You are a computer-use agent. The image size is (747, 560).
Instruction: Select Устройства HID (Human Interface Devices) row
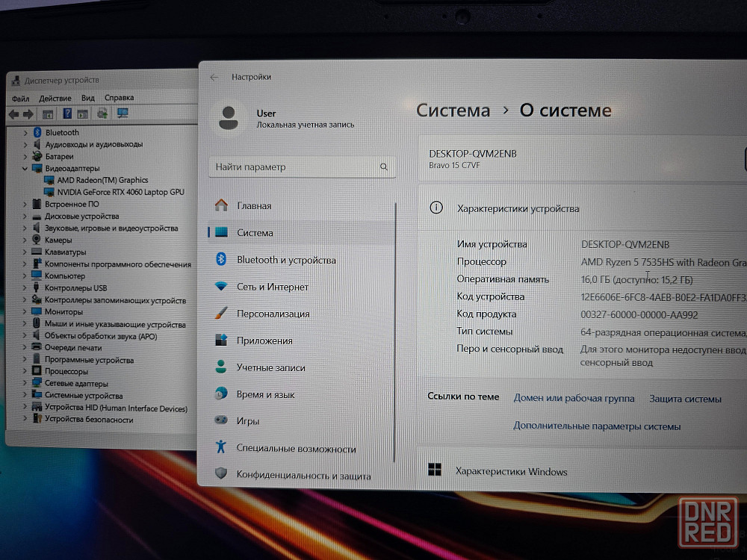(x=116, y=408)
